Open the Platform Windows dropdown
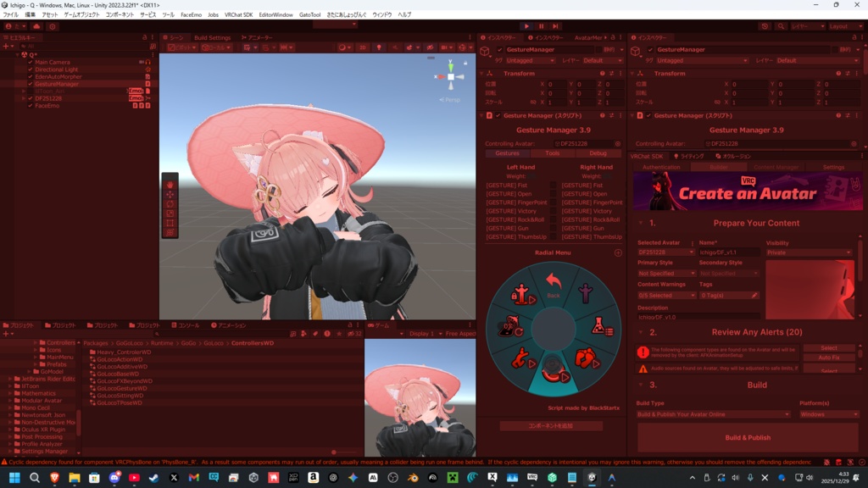This screenshot has width=868, height=488. click(x=829, y=414)
